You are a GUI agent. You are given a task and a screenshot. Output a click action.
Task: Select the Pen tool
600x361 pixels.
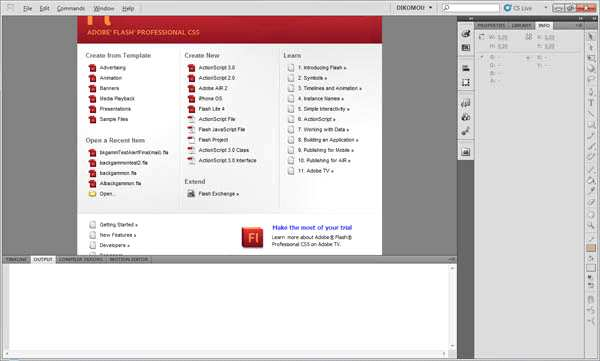(591, 92)
